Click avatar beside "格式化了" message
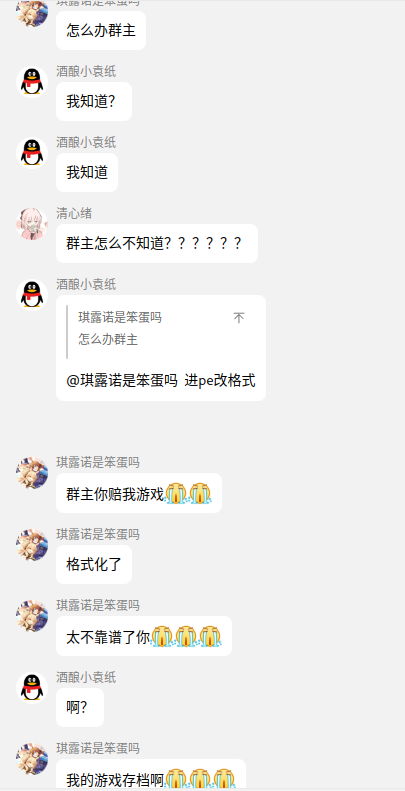 [32, 545]
